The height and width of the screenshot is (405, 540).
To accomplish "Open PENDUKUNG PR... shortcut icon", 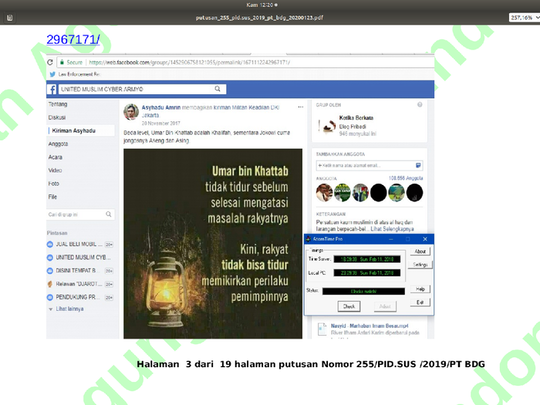I will 50,297.
